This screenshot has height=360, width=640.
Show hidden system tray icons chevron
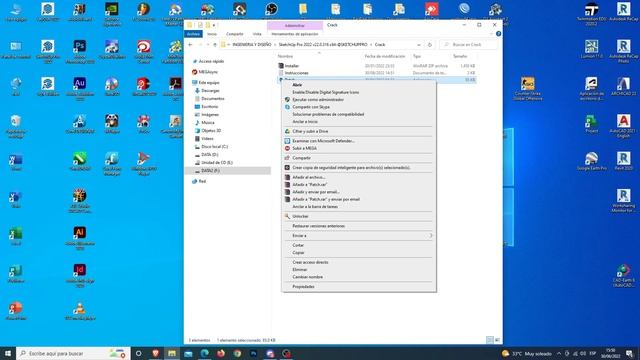pyautogui.click(x=559, y=353)
